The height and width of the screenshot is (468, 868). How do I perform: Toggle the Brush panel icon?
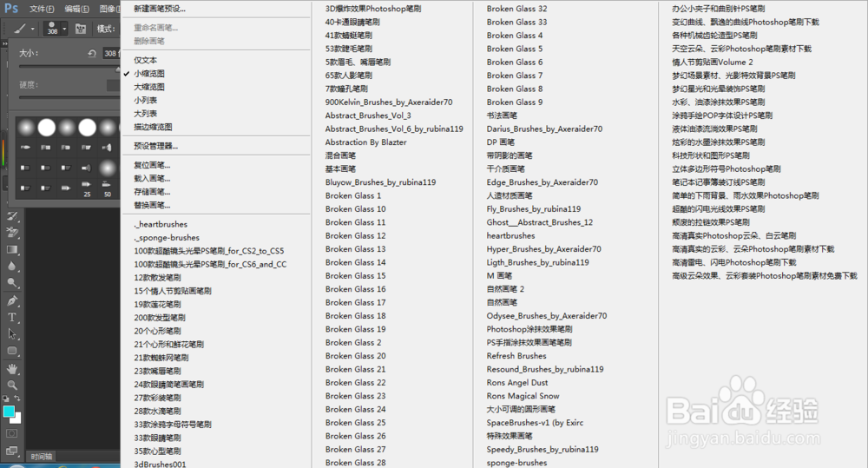click(81, 29)
